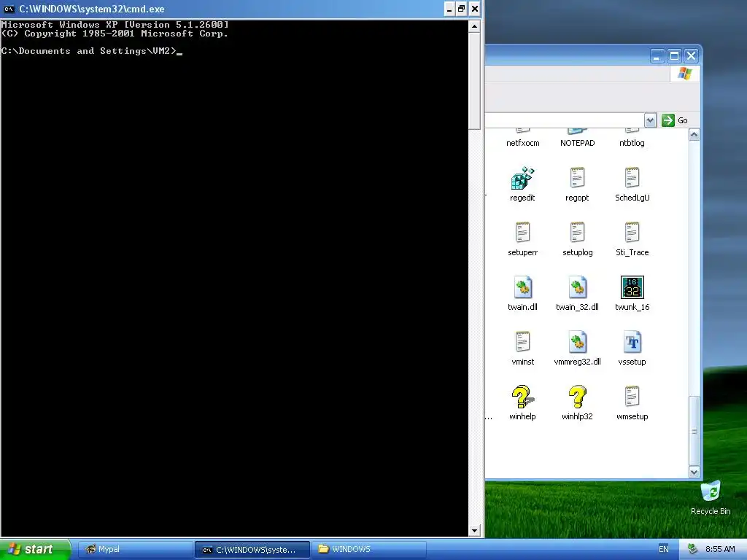Viewport: 747px width, 560px height.
Task: Close the WINDOWS Explorer window
Action: [692, 56]
